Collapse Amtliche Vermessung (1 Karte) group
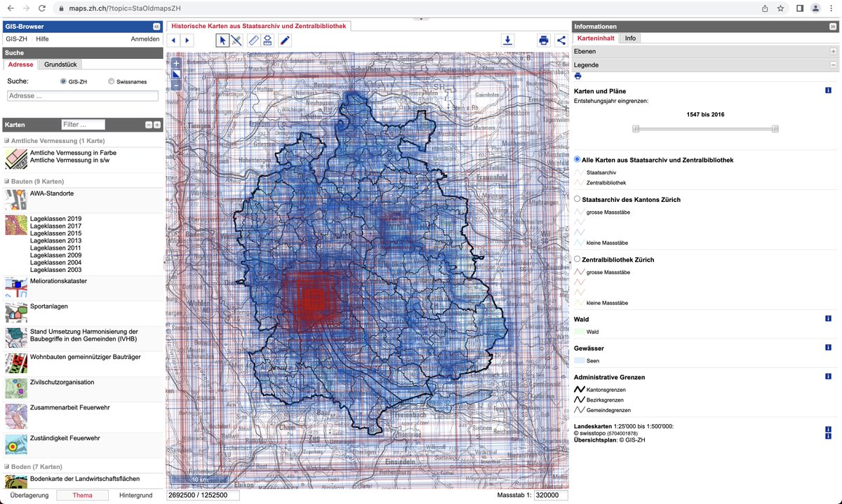 point(7,141)
